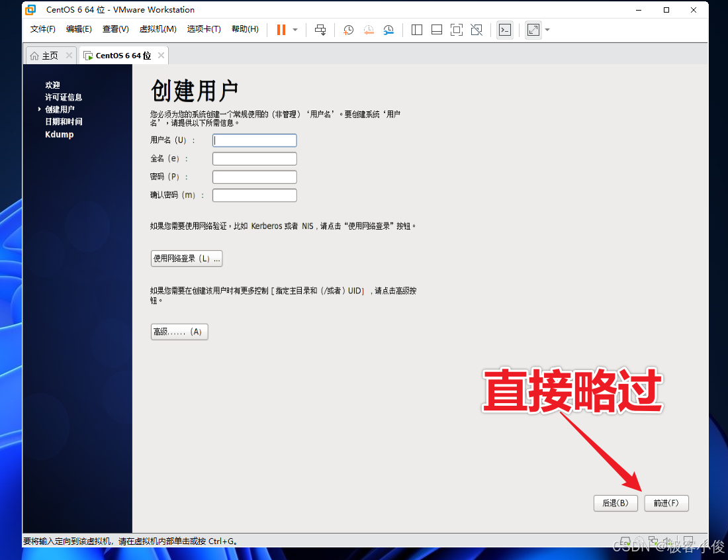728x560 pixels.
Task: Select the CentOS 6 64 位 tab
Action: 124,56
